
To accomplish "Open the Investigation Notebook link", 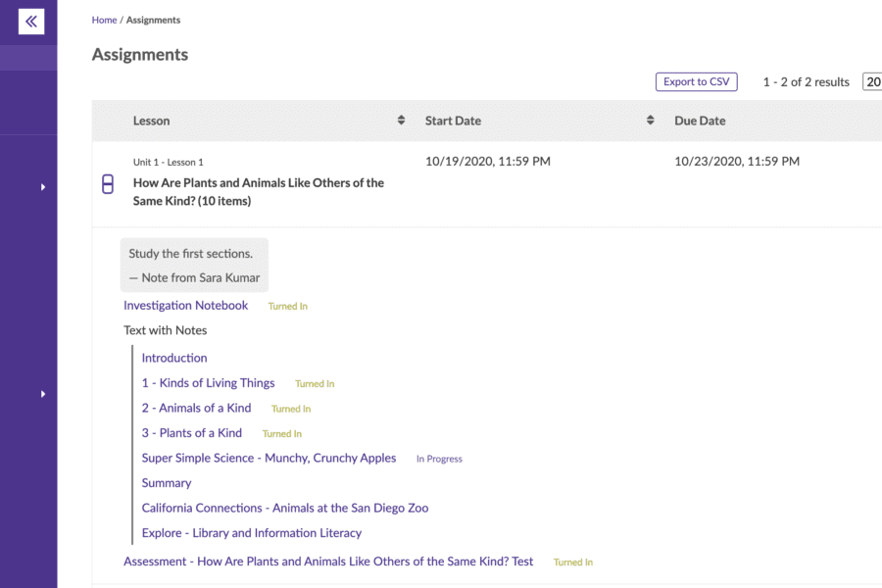I will tap(185, 306).
